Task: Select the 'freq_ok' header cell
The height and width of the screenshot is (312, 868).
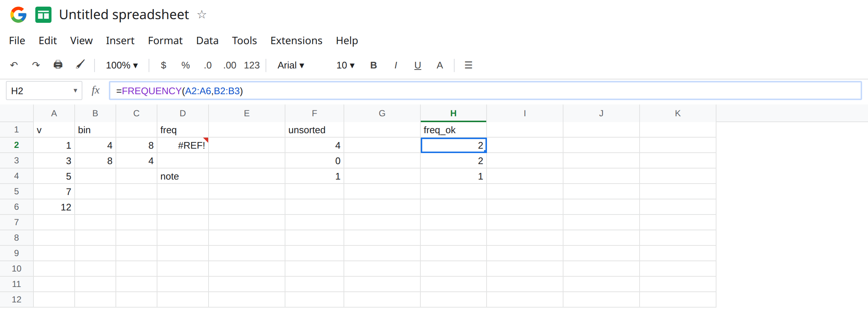Action: [453, 130]
